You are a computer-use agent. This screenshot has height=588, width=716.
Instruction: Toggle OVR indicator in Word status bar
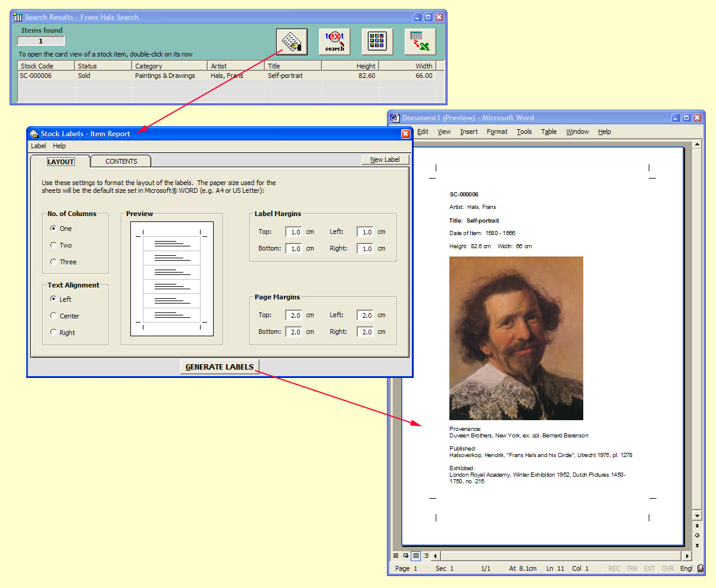668,568
